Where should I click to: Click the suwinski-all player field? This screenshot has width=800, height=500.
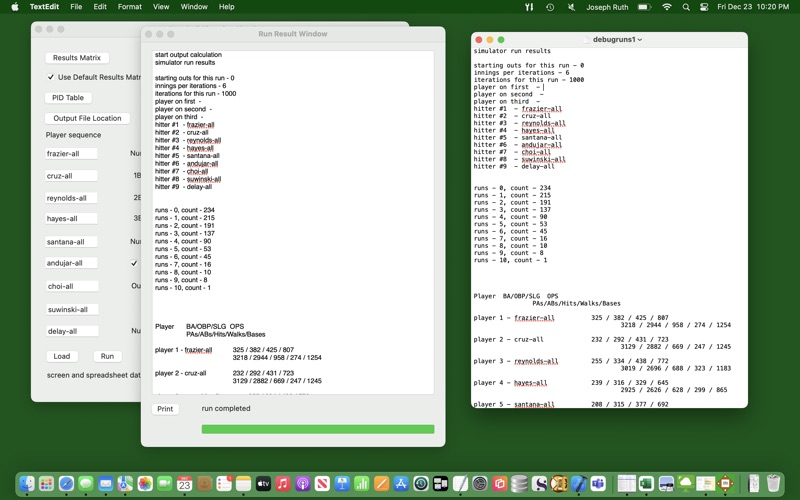point(72,309)
